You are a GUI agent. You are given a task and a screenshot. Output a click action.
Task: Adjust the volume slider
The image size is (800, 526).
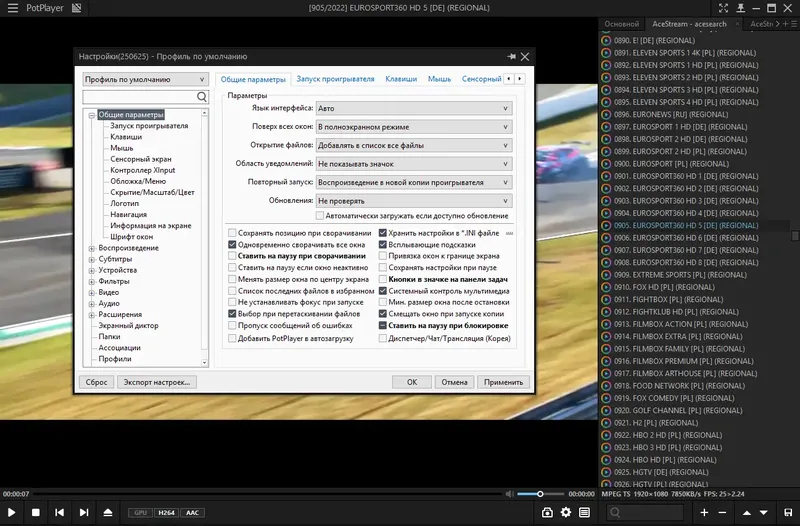click(x=540, y=494)
